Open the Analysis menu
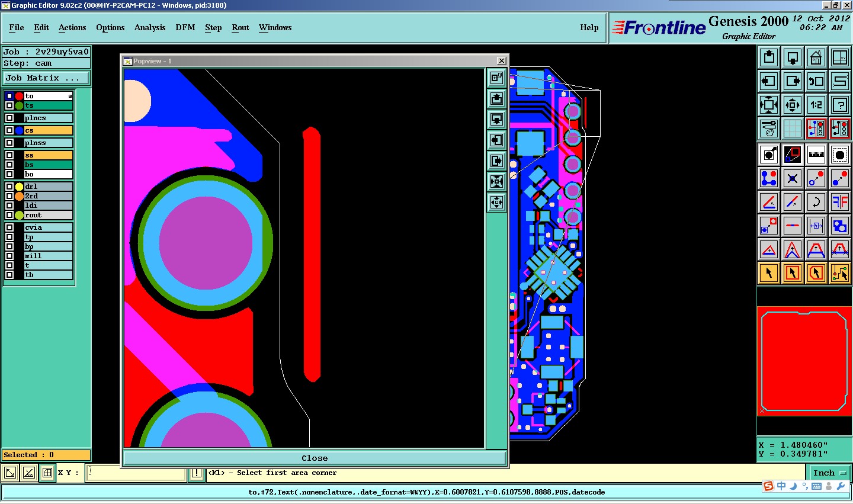 (x=150, y=27)
